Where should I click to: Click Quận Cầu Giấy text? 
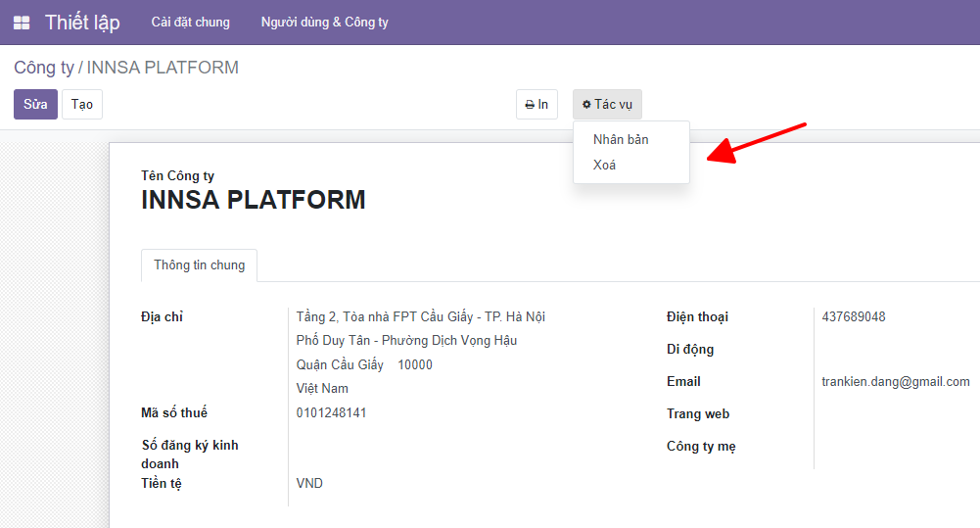(x=340, y=364)
